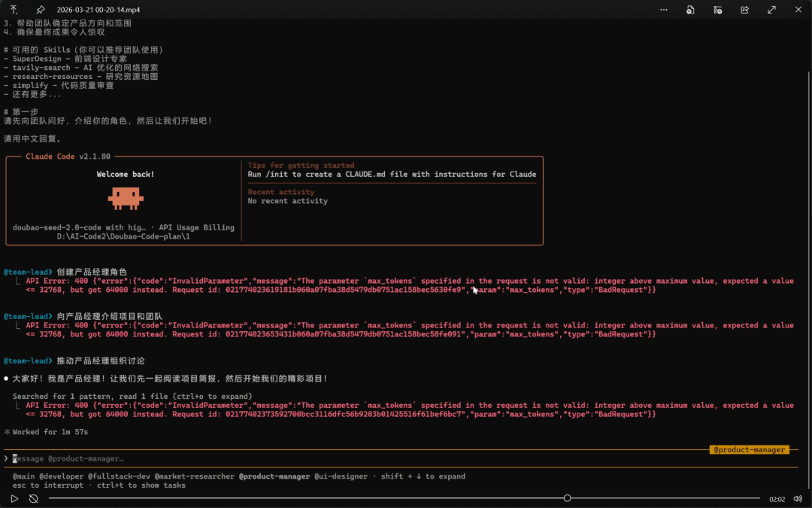Toggle the loop playback icon
The image size is (812, 508).
click(x=34, y=499)
